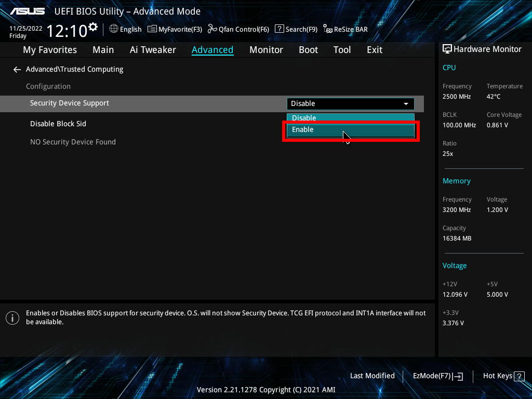Click the EzMode(F7) label
The image size is (532, 399).
tap(432, 376)
